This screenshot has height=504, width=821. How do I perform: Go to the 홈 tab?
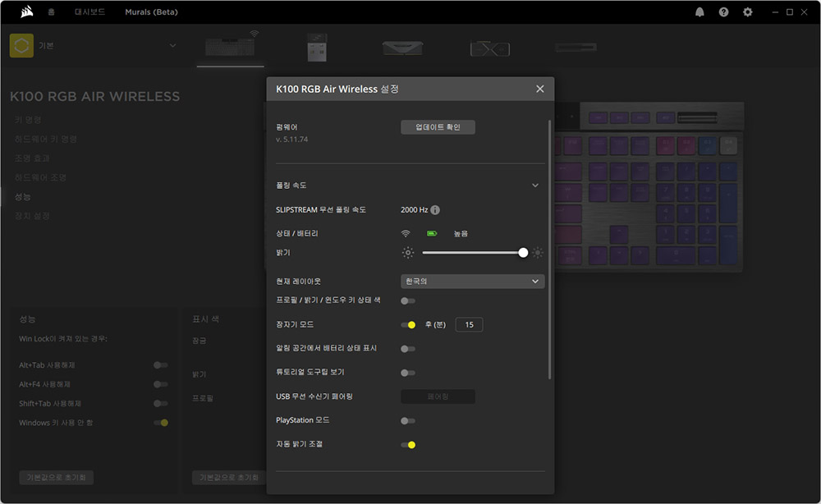(51, 11)
